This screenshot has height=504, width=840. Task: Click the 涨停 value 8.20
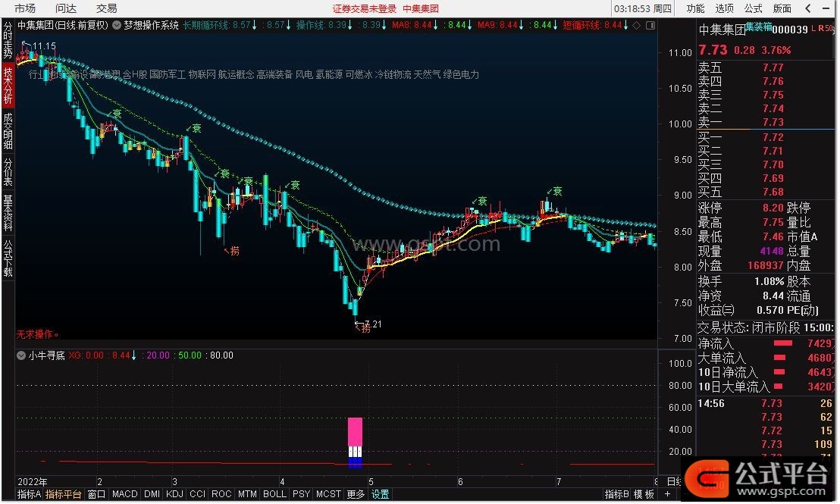pos(773,207)
